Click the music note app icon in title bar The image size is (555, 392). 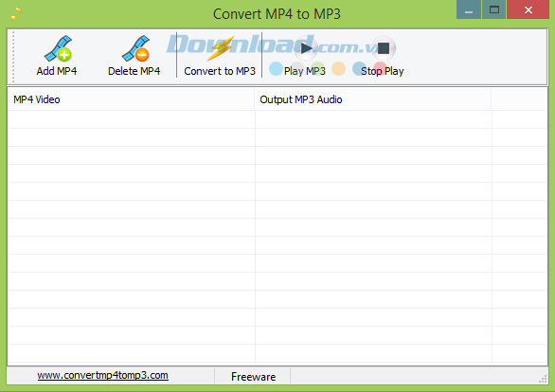point(16,14)
